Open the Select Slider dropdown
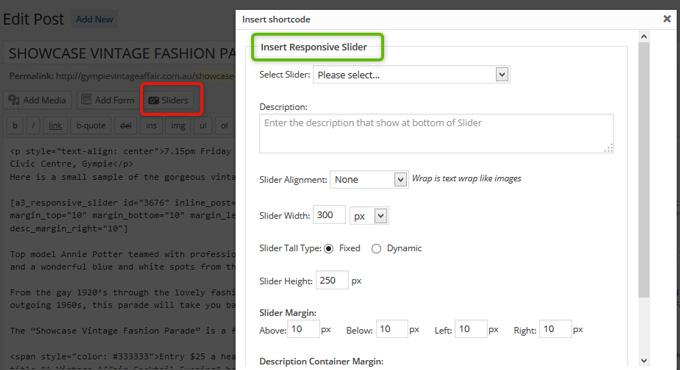 pos(411,75)
